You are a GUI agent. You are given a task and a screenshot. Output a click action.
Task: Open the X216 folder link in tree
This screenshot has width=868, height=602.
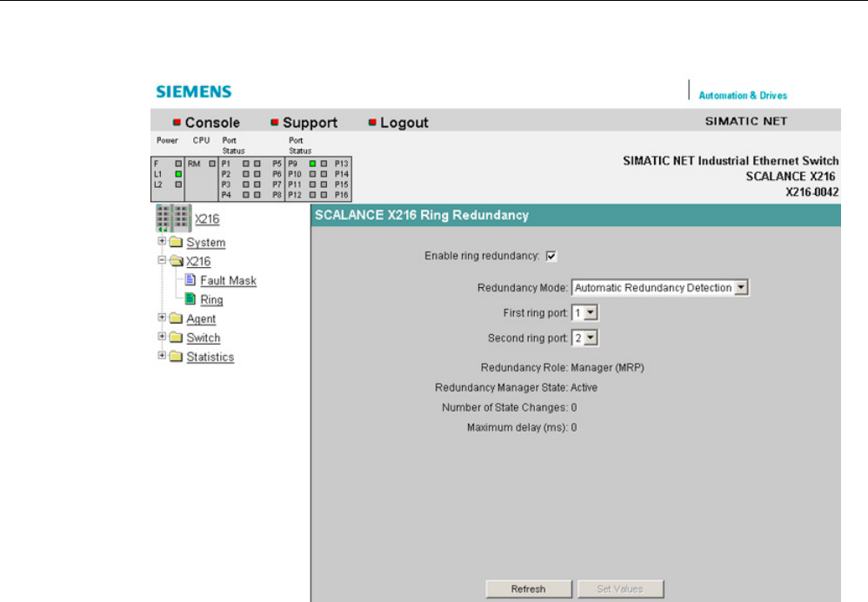[x=198, y=261]
